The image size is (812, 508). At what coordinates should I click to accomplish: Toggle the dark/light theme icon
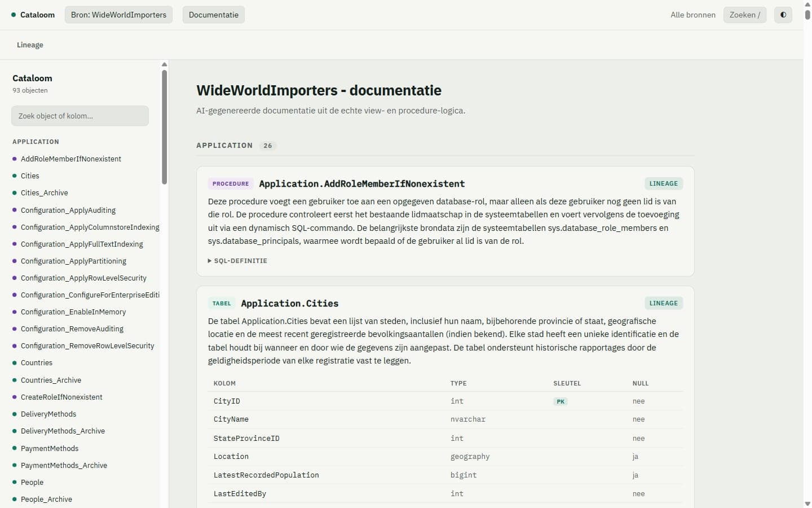pos(783,15)
